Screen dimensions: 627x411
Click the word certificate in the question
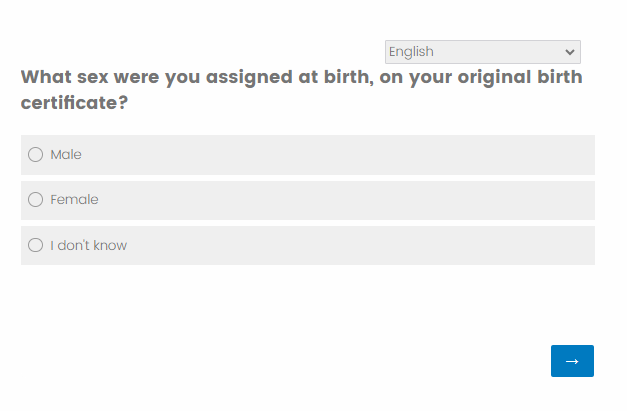click(x=68, y=102)
